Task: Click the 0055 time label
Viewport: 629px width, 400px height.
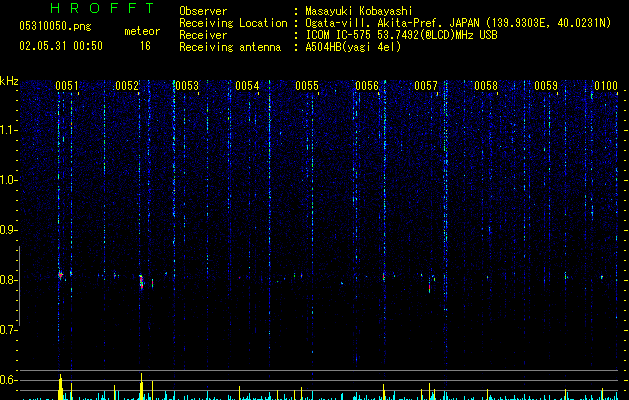Action: coord(307,86)
